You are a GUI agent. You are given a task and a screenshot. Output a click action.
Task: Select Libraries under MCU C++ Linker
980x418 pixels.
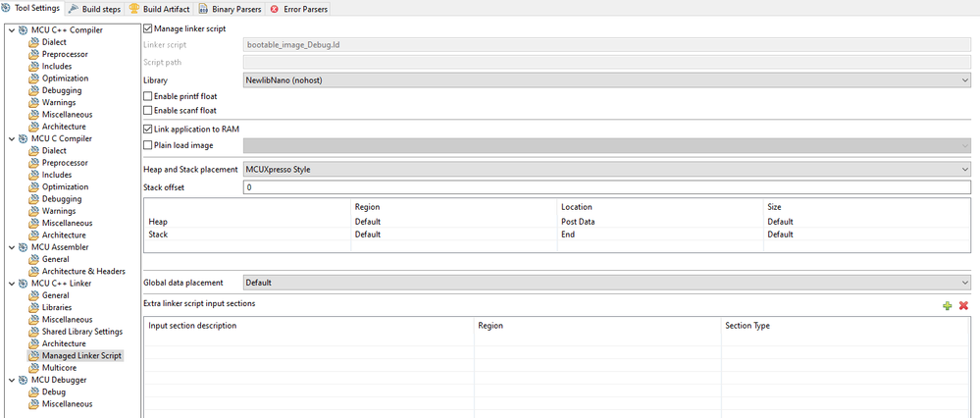(57, 308)
